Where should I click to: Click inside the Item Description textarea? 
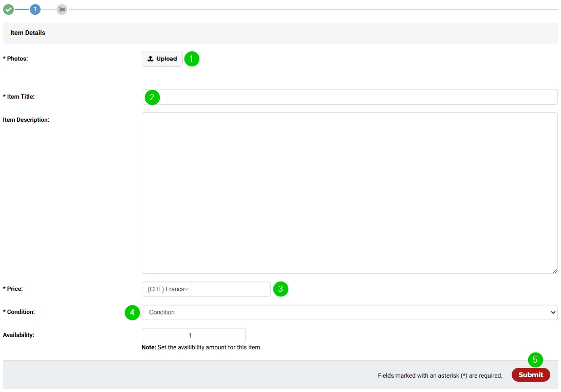pyautogui.click(x=349, y=193)
